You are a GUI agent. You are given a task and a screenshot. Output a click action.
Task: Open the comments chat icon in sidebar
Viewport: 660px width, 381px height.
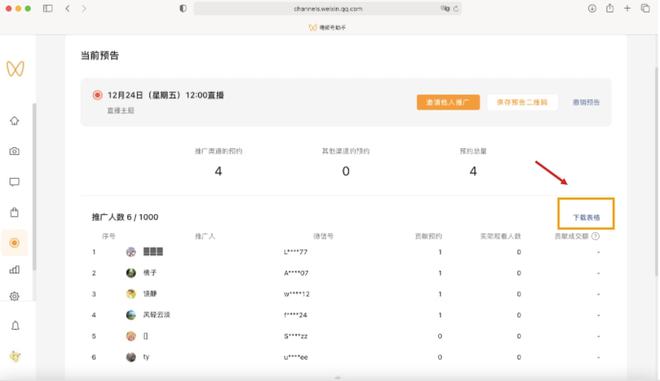point(14,182)
